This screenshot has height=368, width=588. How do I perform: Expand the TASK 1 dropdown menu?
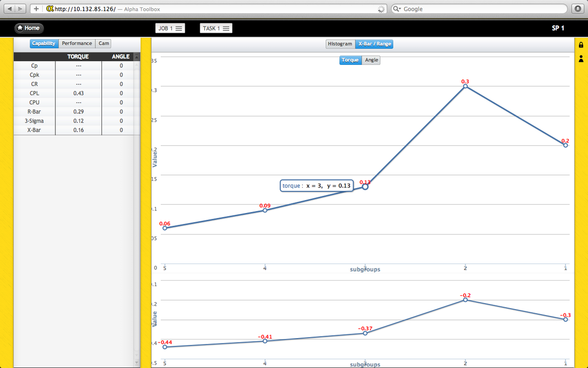point(216,28)
